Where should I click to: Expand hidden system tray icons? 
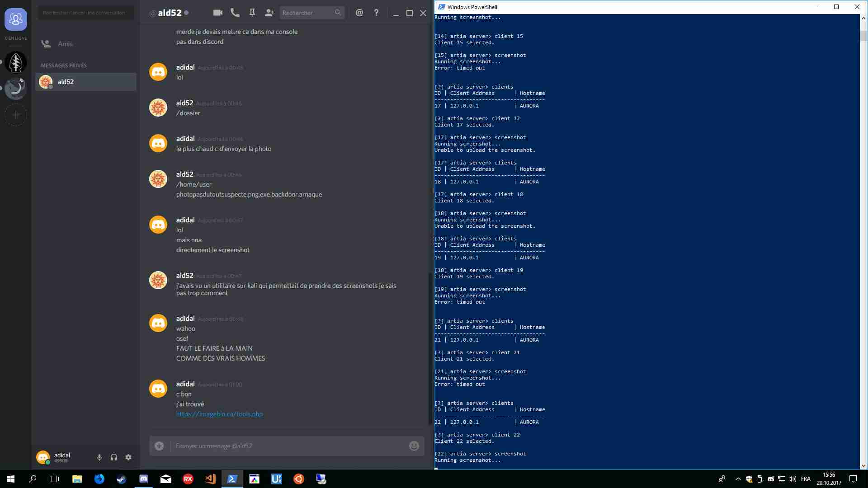pyautogui.click(x=738, y=479)
